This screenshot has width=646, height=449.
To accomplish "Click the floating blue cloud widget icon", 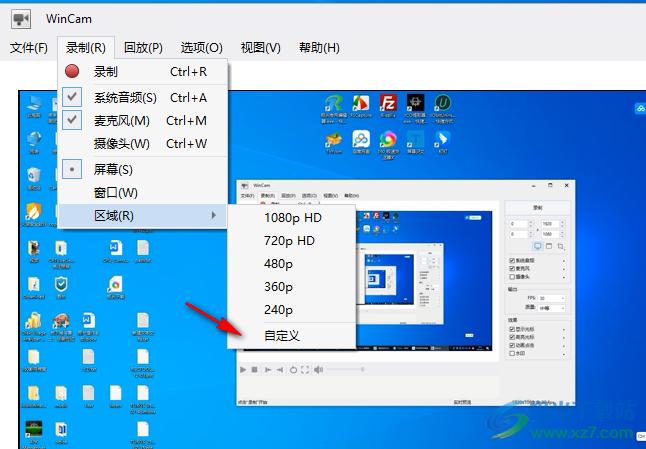I will [x=640, y=108].
